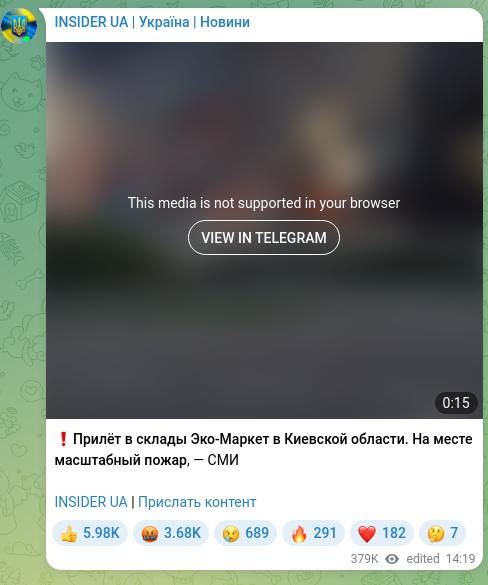The image size is (488, 585).
Task: Open the INSIDER UA | Україна | Новини channel title
Action: (152, 22)
